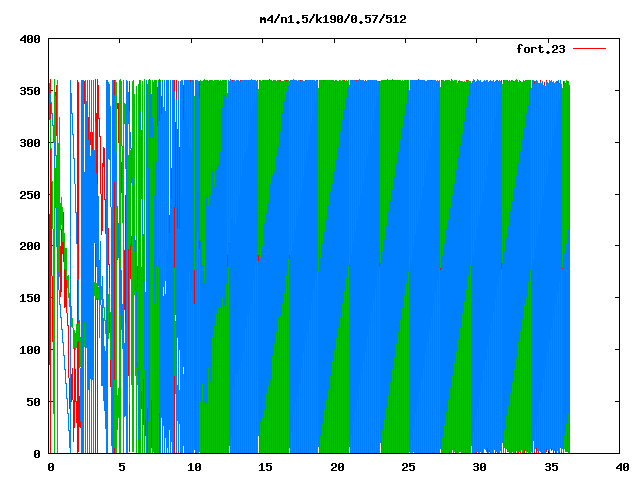The image size is (640, 480).
Task: Click x-axis label 35
Action: (x=551, y=467)
